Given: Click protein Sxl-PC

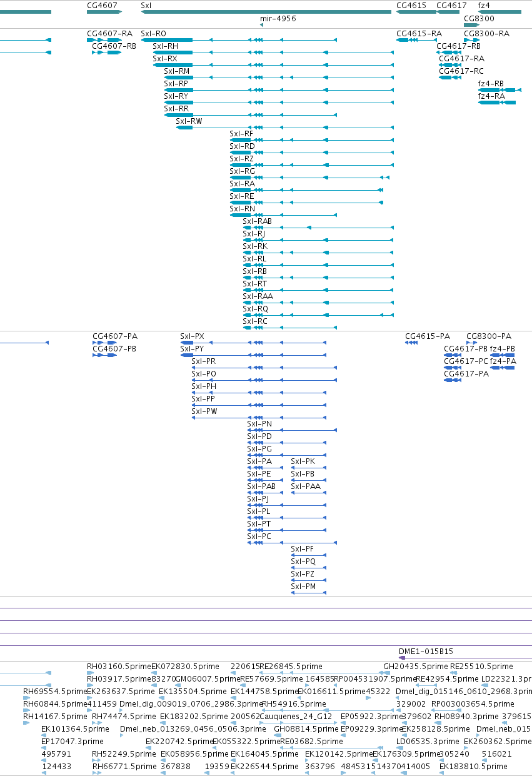Looking at the screenshot, I should coord(259,536).
